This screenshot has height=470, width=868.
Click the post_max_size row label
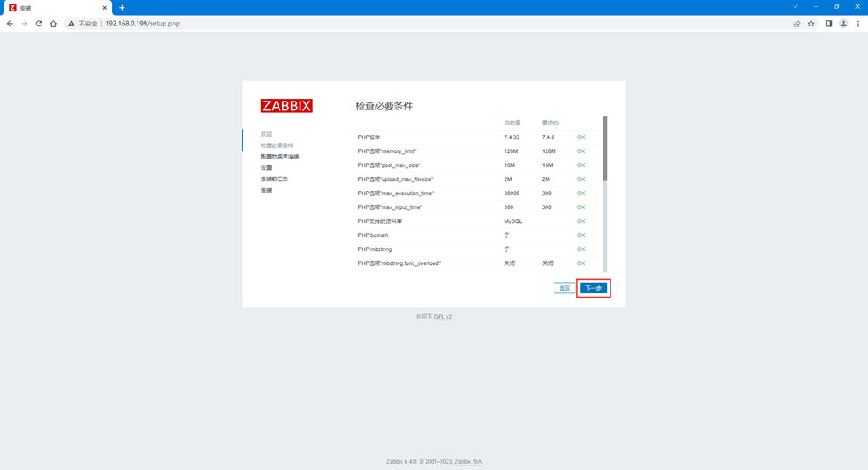(x=389, y=165)
